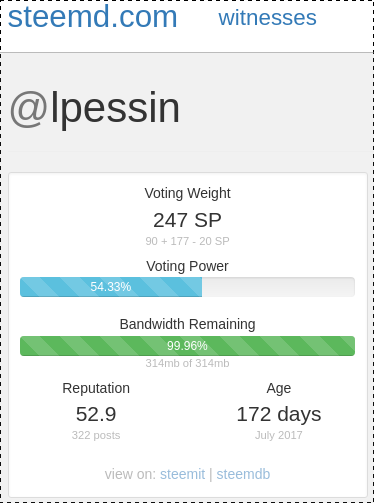374x503 pixels.
Task: Click the 322 posts count
Action: [96, 435]
